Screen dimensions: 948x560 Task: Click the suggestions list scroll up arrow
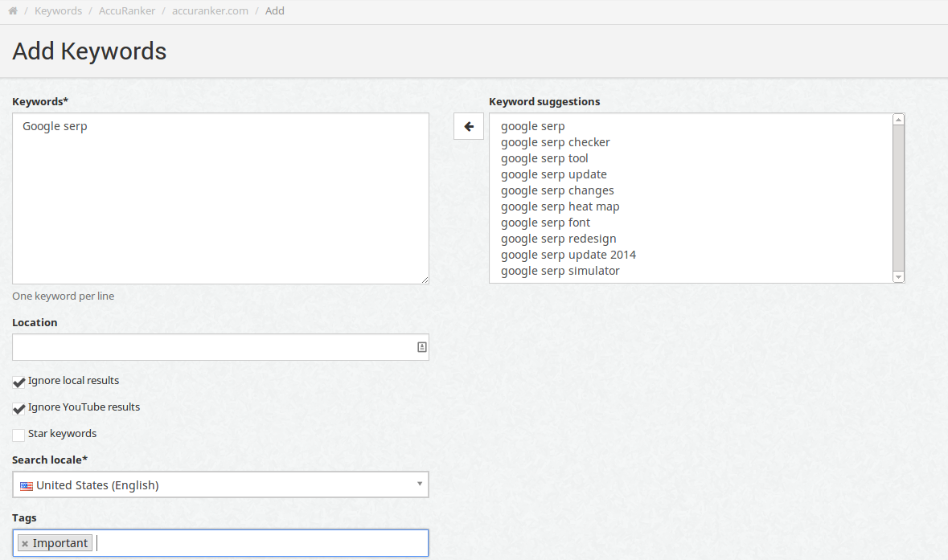click(898, 120)
